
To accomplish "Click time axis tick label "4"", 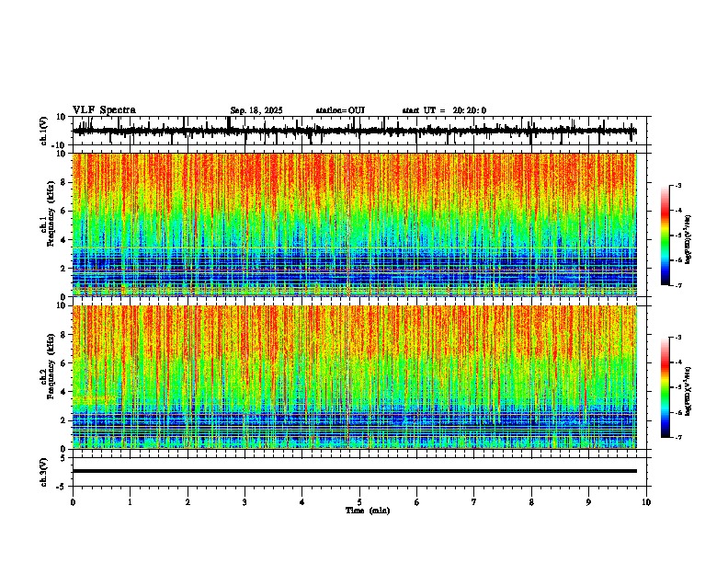I will (302, 502).
